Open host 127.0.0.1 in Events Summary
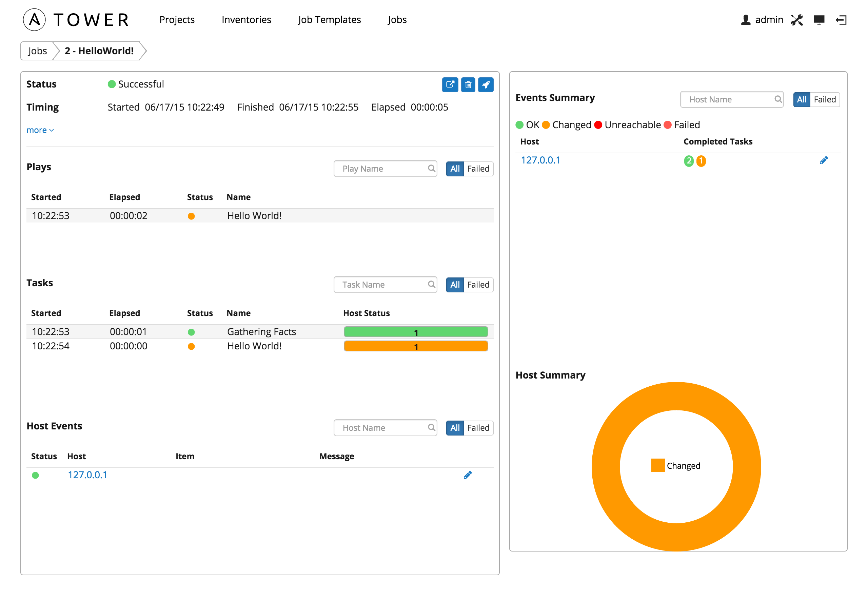This screenshot has width=868, height=599. click(x=540, y=161)
